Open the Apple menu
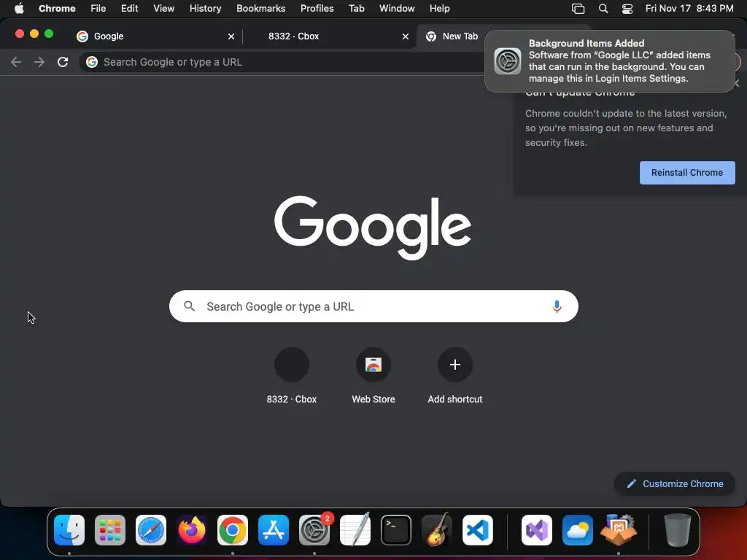Viewport: 747px width, 560px height. click(x=19, y=8)
